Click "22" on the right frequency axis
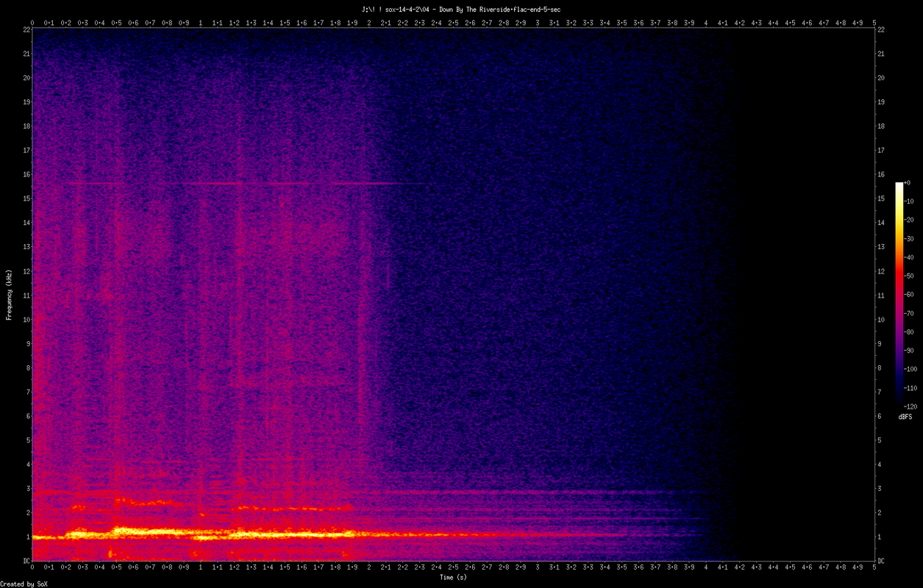923x588 pixels. 880,29
